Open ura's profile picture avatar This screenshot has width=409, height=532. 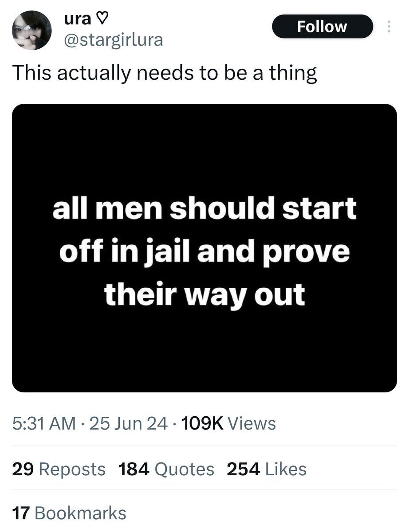click(x=31, y=30)
